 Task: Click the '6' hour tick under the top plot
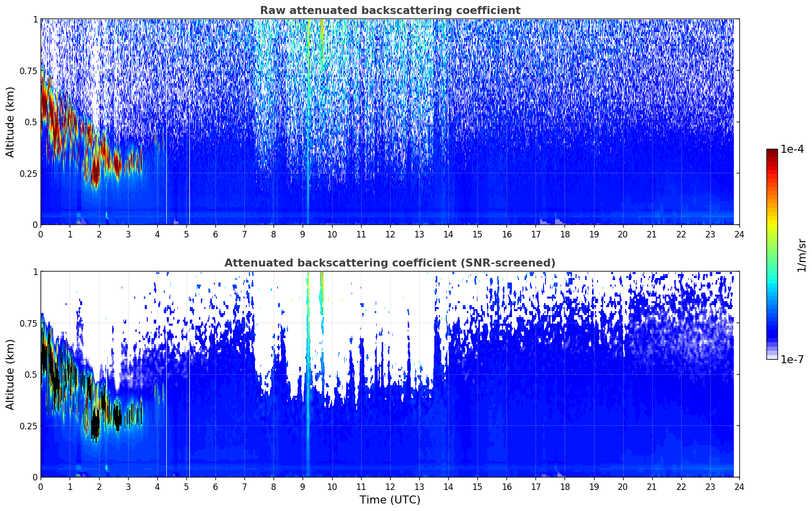pos(215,234)
